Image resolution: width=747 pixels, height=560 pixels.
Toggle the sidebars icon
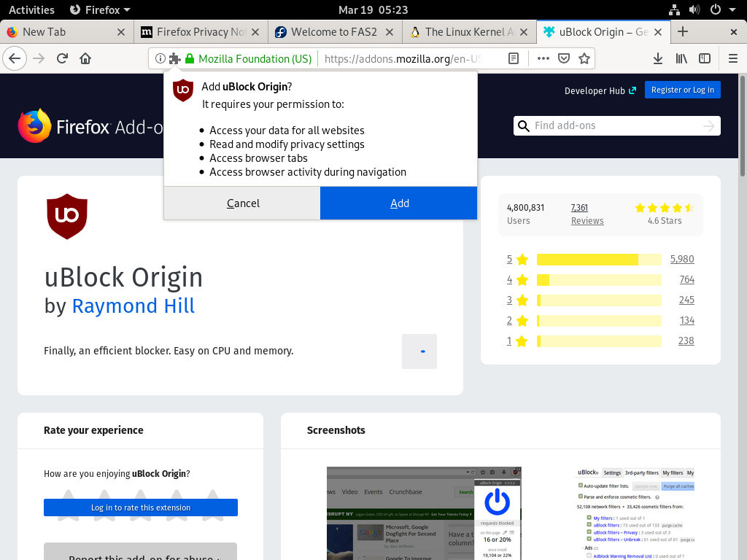point(705,58)
